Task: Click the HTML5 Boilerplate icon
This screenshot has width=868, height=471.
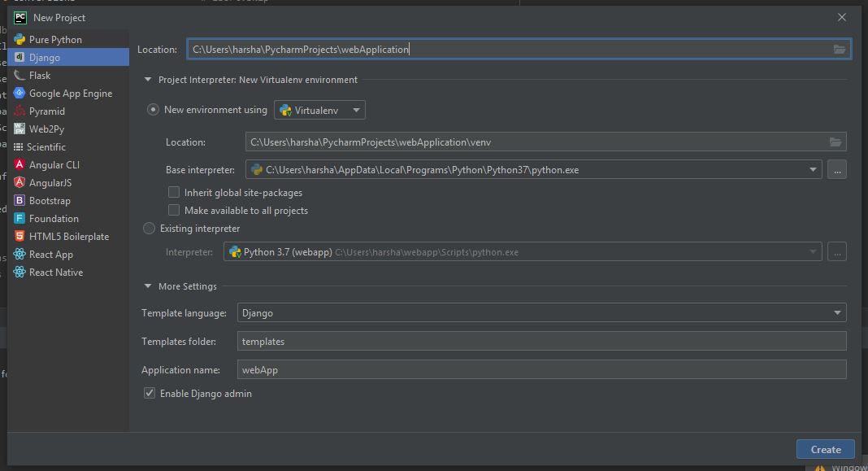Action: [x=18, y=236]
